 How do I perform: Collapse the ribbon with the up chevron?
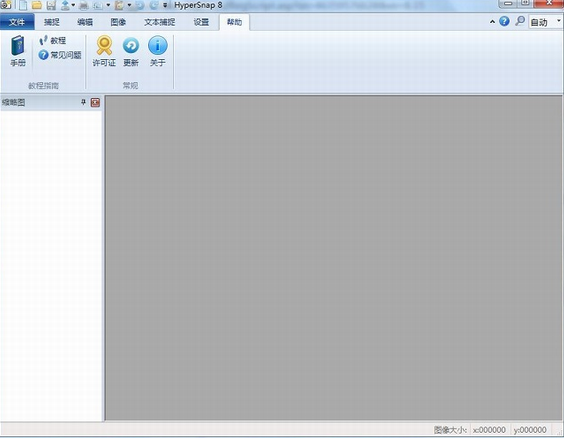(x=492, y=22)
